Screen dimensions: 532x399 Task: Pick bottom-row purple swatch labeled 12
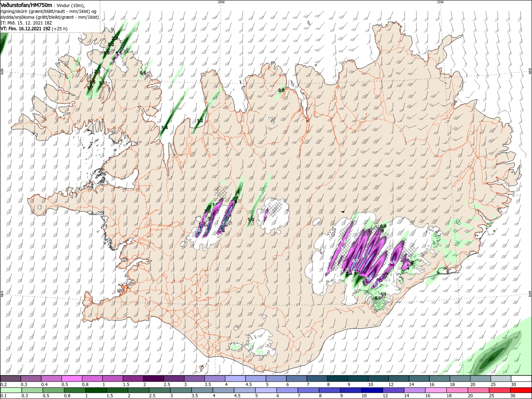pyautogui.click(x=393, y=391)
